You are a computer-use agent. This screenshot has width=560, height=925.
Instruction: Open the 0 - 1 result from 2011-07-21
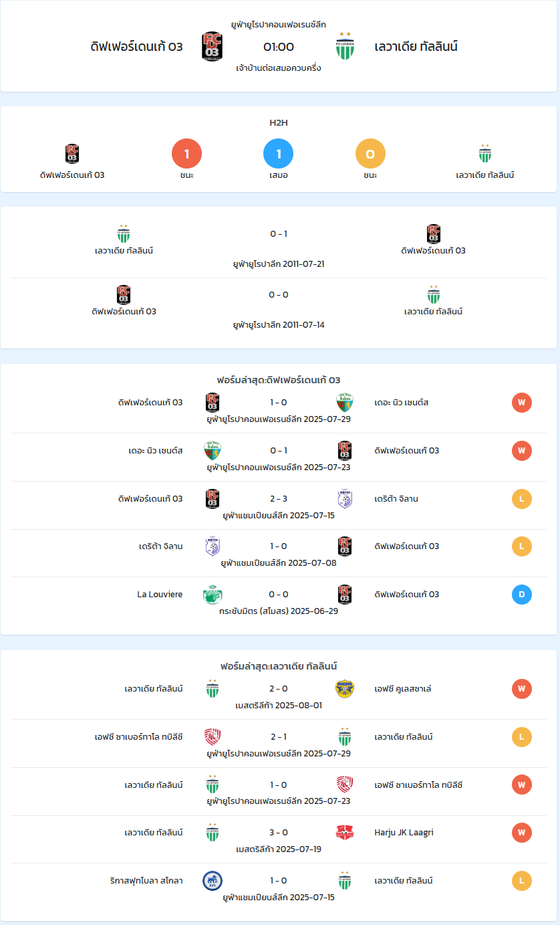[279, 234]
